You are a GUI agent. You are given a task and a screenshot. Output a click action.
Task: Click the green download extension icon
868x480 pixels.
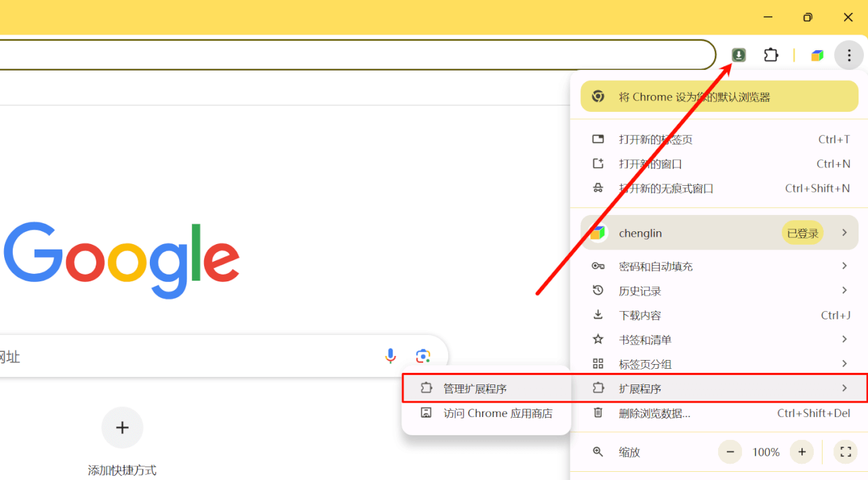738,55
